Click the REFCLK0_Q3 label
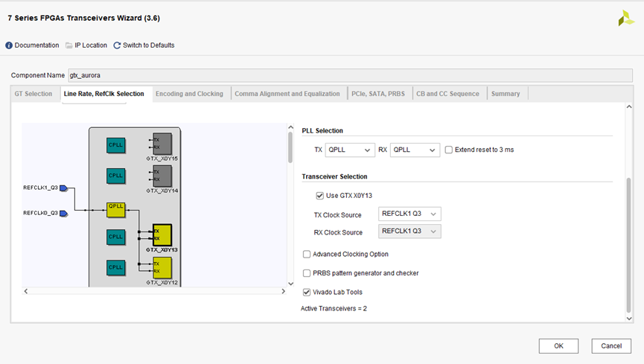 point(41,213)
